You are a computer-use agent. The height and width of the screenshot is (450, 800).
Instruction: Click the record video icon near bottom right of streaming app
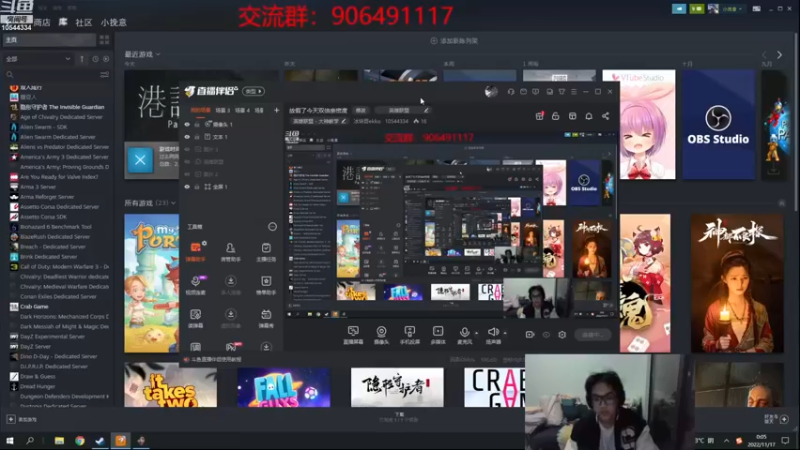tap(530, 335)
